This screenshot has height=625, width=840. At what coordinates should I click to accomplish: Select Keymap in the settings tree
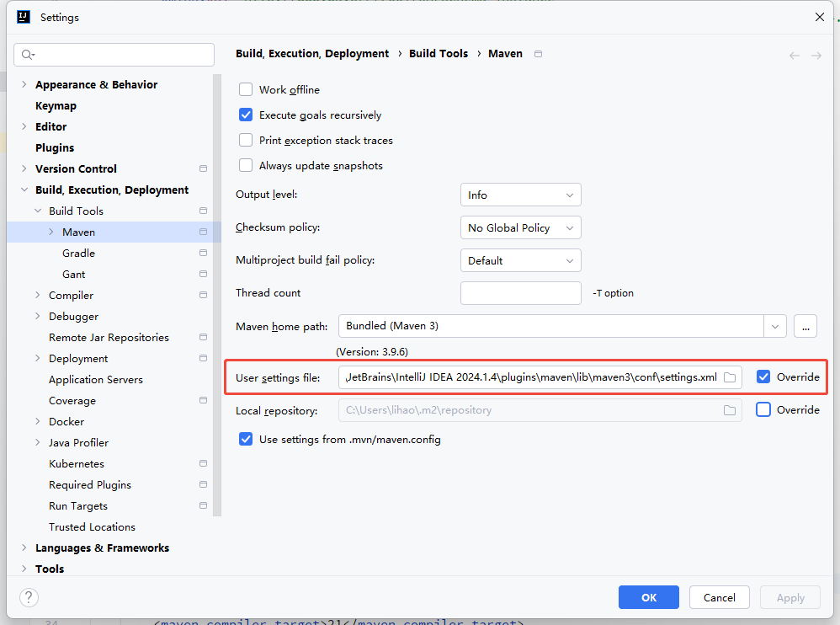[x=56, y=106]
